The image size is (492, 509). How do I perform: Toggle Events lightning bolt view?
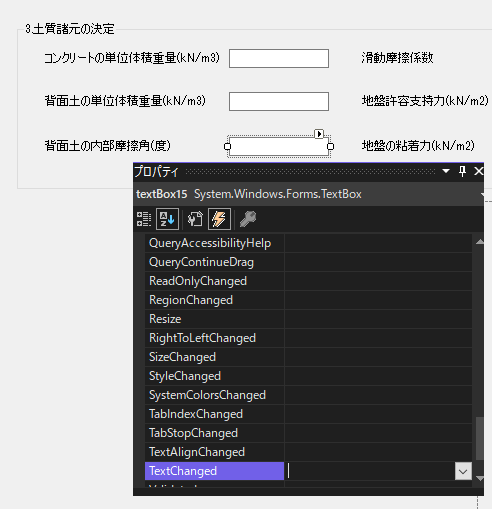[219, 219]
